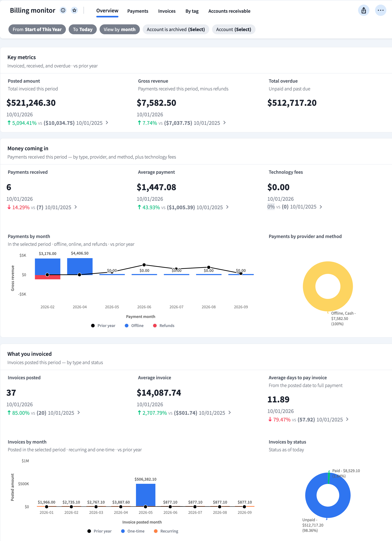The image size is (392, 541).
Task: Open Average days to pay chevron arrow
Action: pos(347,419)
